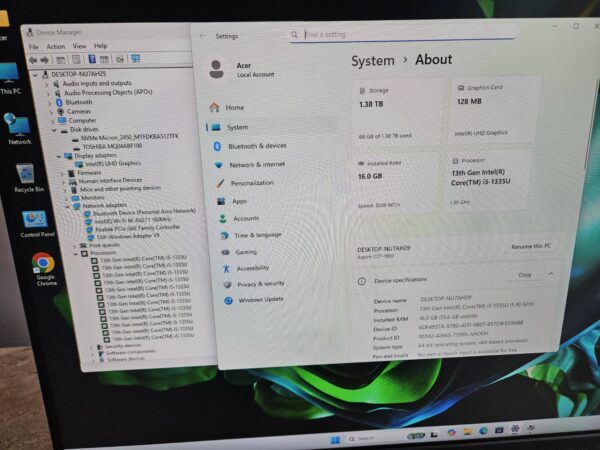Collapse the Network adapters node
This screenshot has height=450, width=600.
click(67, 206)
